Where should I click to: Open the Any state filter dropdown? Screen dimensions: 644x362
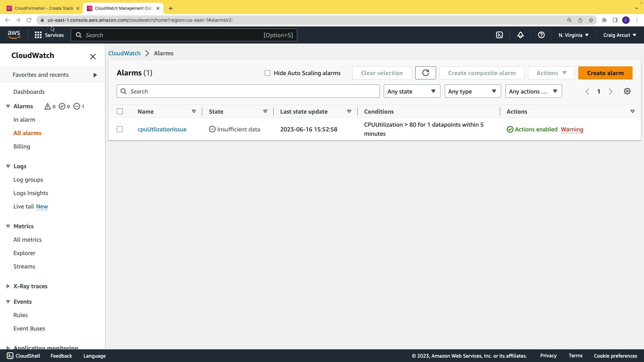click(x=412, y=91)
